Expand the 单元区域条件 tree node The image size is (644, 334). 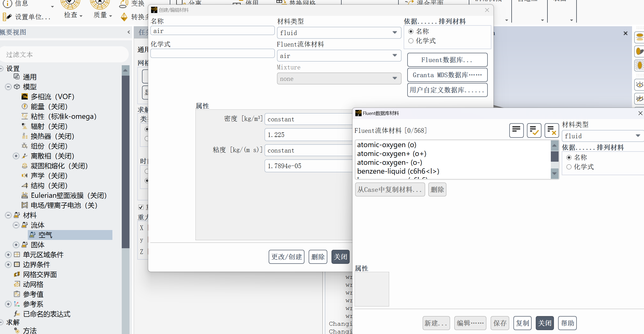click(8, 255)
